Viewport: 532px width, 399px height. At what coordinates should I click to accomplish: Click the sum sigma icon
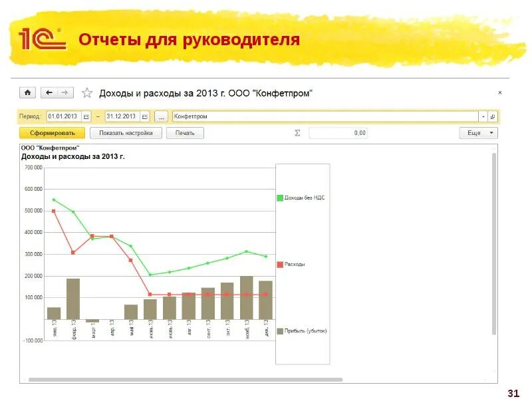[297, 133]
